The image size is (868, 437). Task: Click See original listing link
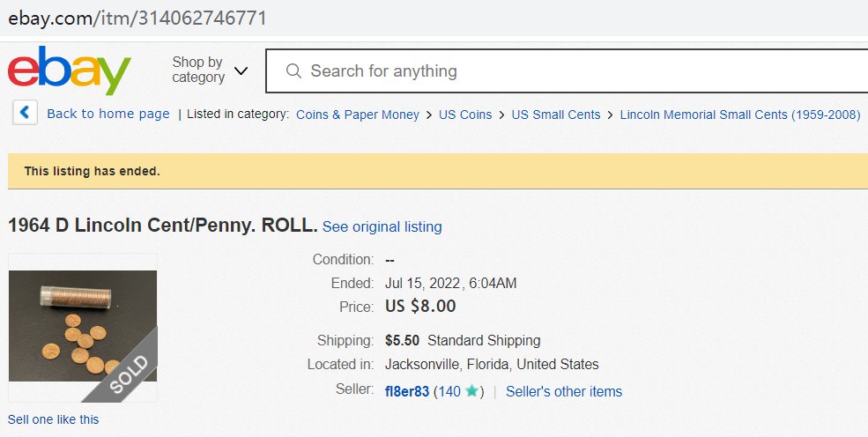[x=382, y=227]
